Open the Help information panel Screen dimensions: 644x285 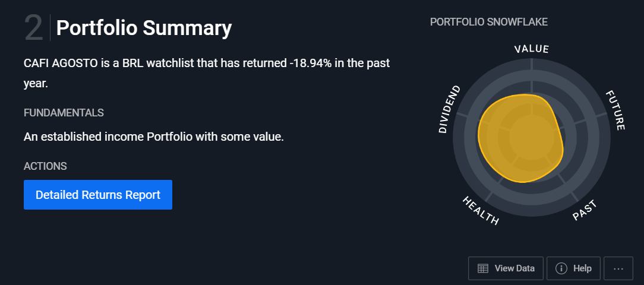[573, 268]
